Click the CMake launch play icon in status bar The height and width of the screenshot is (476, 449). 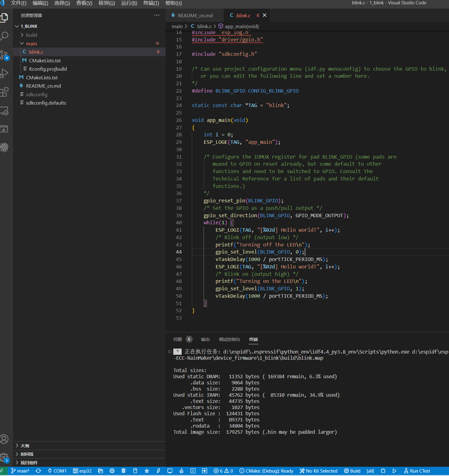(x=394, y=471)
